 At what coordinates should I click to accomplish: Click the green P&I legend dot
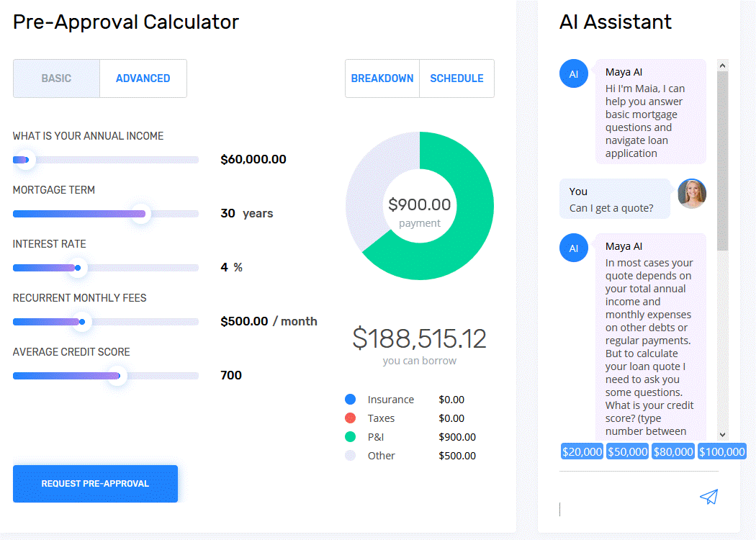351,437
